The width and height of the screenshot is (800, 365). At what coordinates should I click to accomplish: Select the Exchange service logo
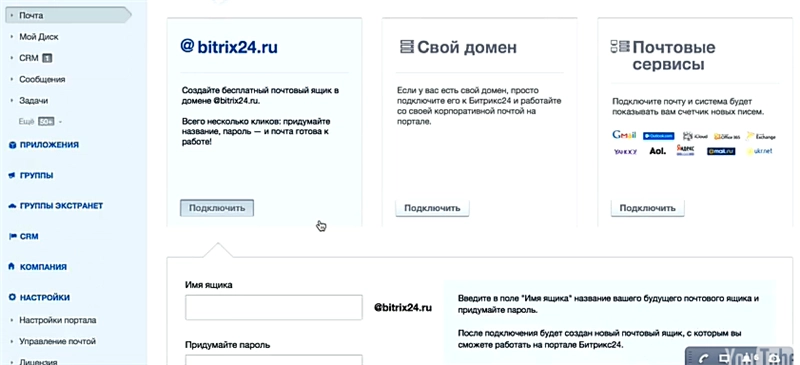coord(761,136)
